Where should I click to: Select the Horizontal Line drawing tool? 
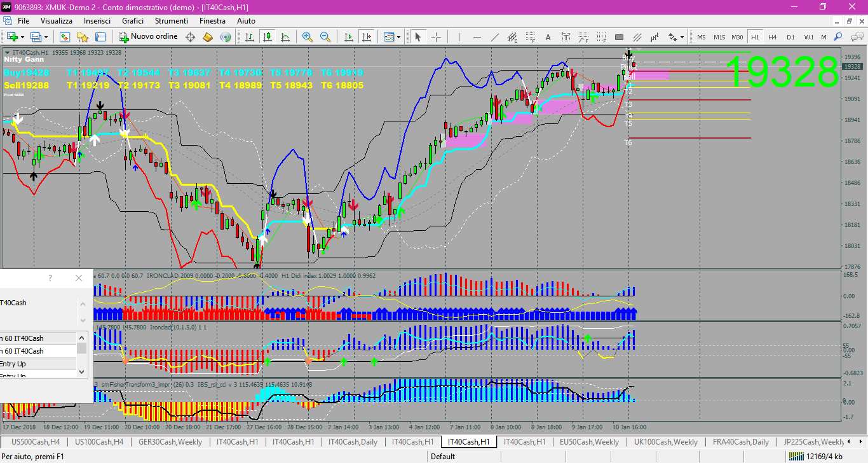[x=477, y=37]
